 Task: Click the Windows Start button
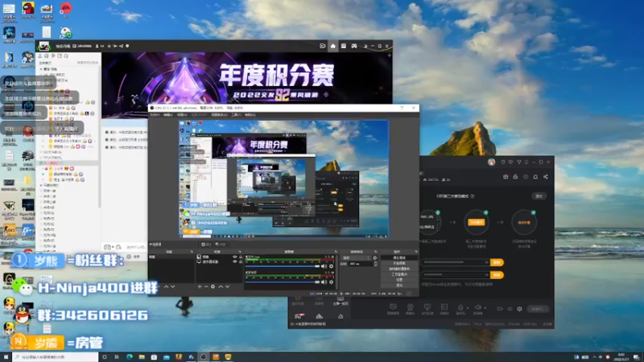(6, 357)
